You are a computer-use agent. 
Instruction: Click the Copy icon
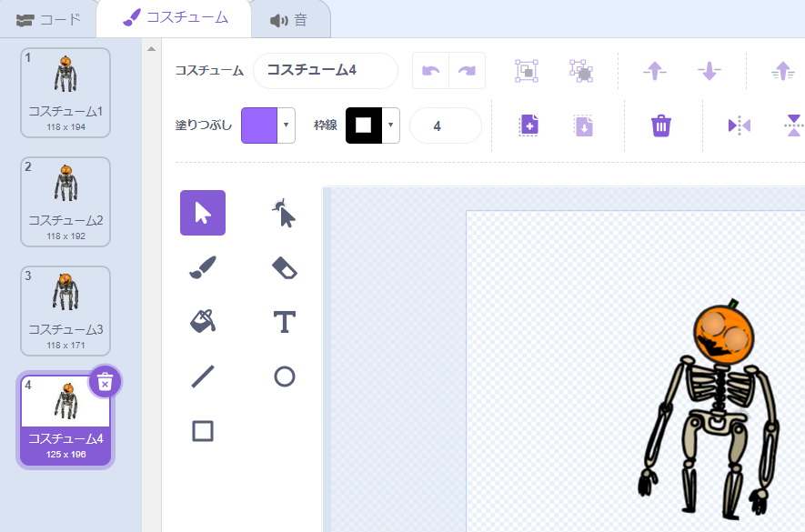528,125
